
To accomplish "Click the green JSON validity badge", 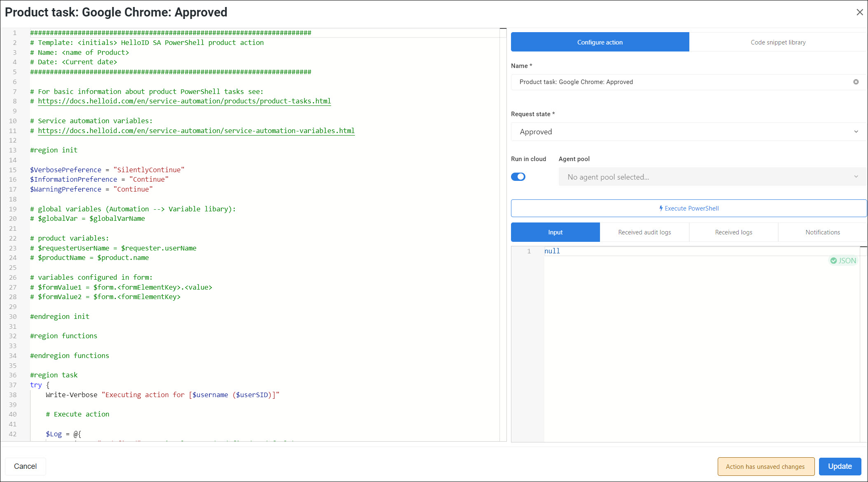I will [843, 261].
